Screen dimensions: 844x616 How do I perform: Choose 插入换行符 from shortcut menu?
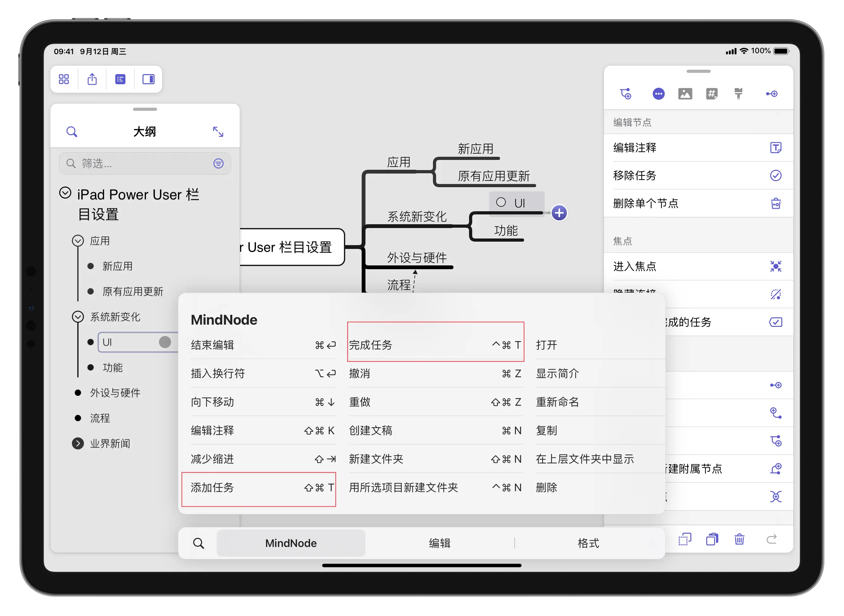click(x=263, y=373)
